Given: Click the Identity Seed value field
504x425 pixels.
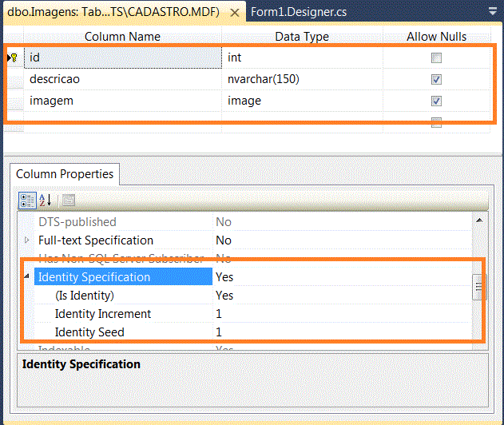Looking at the screenshot, I should (x=342, y=332).
